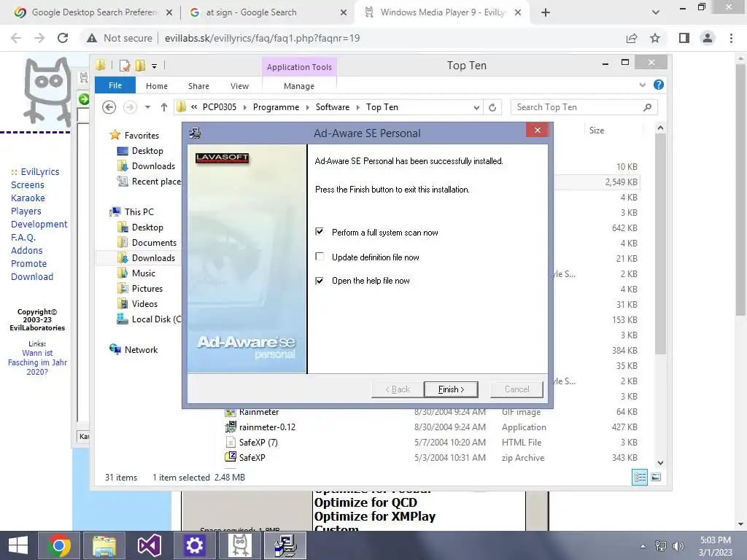Viewport: 747px width, 560px height.
Task: Select Music folder under This PC
Action: [x=143, y=273]
